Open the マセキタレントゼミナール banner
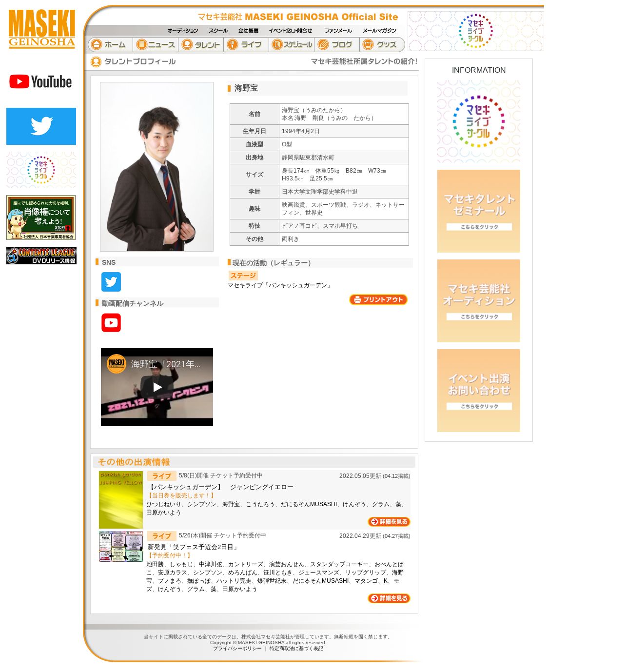The image size is (626, 672). (x=479, y=211)
